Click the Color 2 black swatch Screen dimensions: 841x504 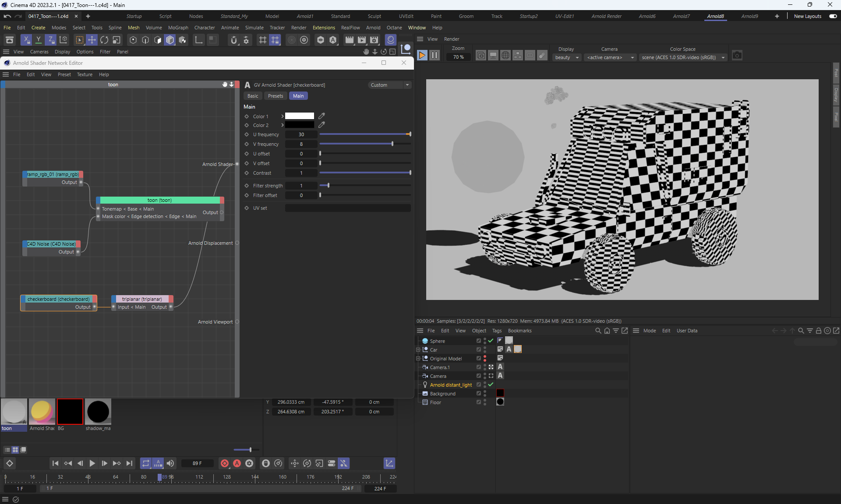(x=300, y=125)
